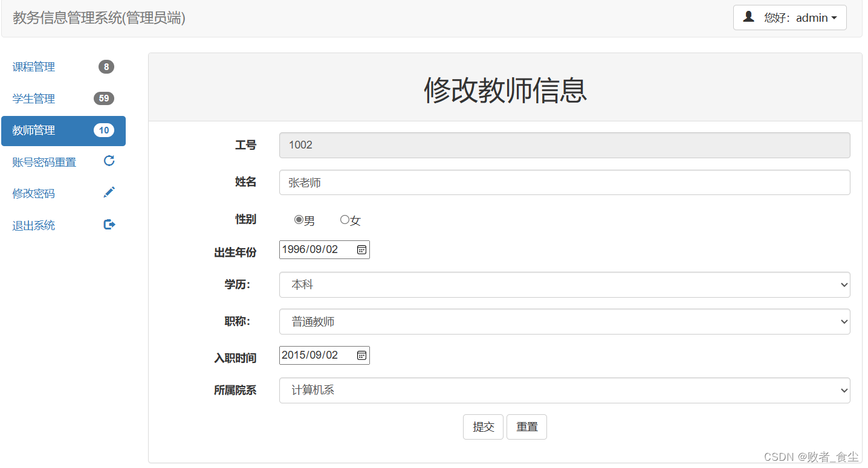The height and width of the screenshot is (468, 868).
Task: Click the 学历: label
Action: [x=238, y=284]
